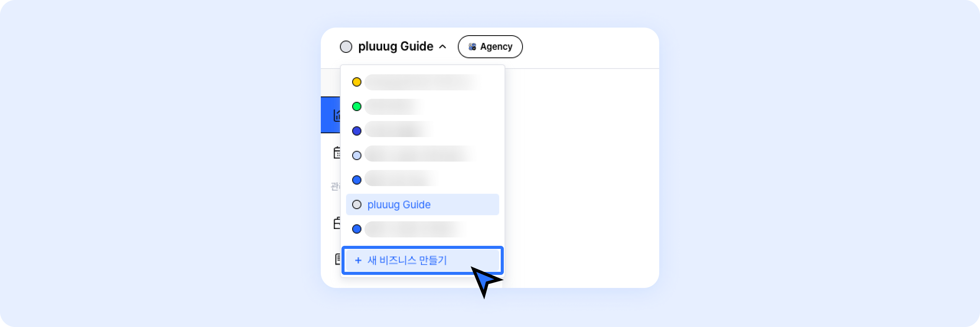The image size is (980, 327).
Task: Select the business with green dot
Action: point(394,106)
